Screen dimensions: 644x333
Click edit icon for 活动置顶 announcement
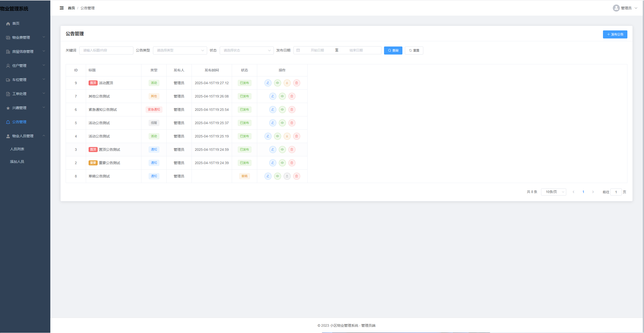(x=268, y=83)
